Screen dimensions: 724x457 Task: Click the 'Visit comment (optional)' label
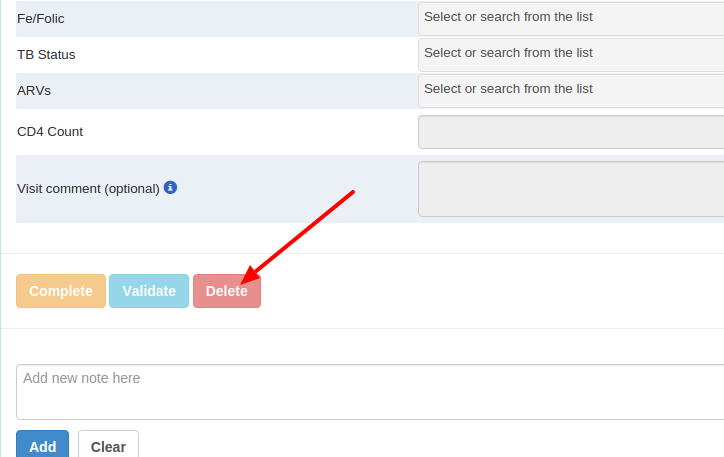88,188
